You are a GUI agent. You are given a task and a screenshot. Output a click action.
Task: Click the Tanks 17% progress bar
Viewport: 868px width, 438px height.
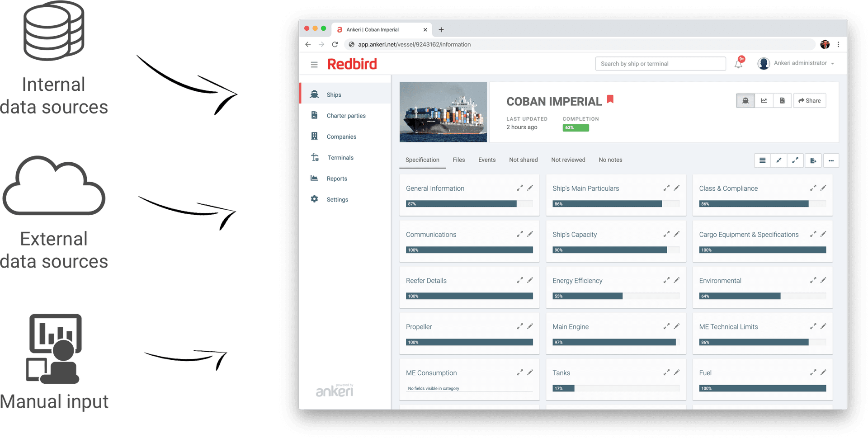pyautogui.click(x=616, y=388)
